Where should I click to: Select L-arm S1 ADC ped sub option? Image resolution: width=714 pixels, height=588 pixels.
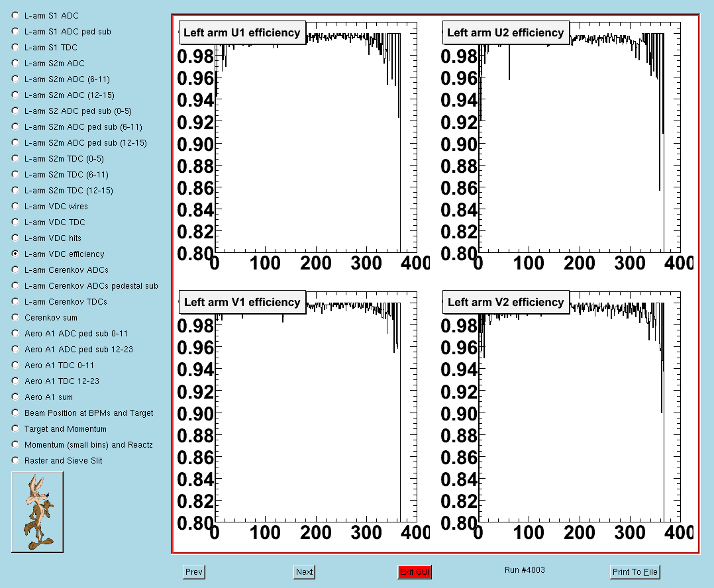[15, 31]
